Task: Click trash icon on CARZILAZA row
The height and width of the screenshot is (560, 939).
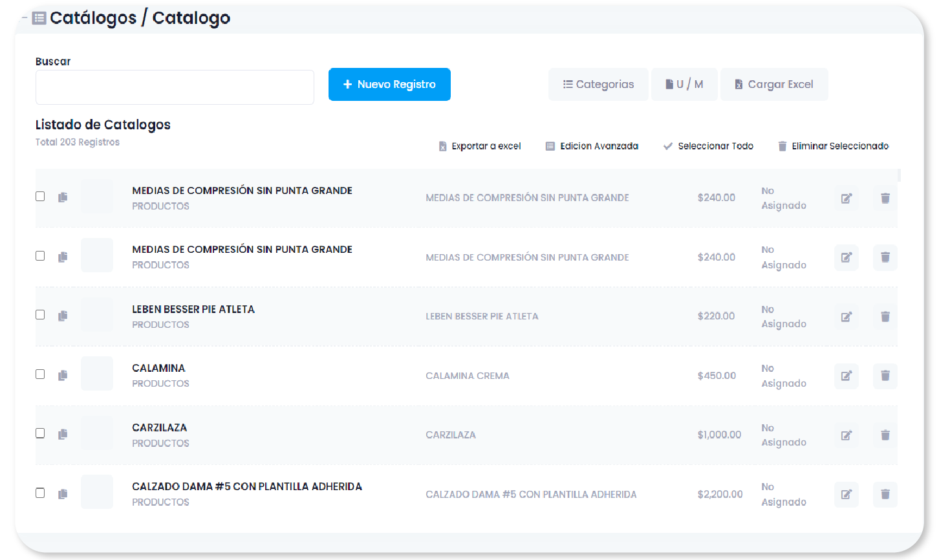Action: 885,435
